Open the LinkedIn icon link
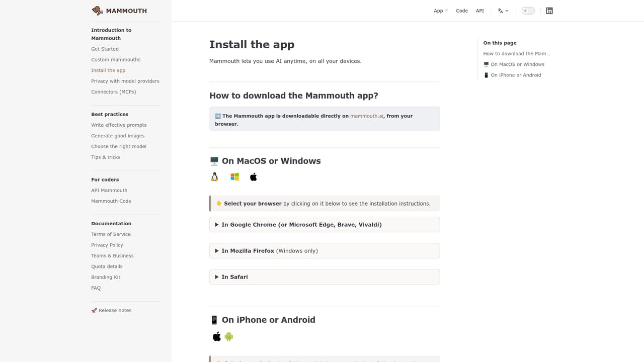Screen dimensions: 644x362 tap(549, 11)
